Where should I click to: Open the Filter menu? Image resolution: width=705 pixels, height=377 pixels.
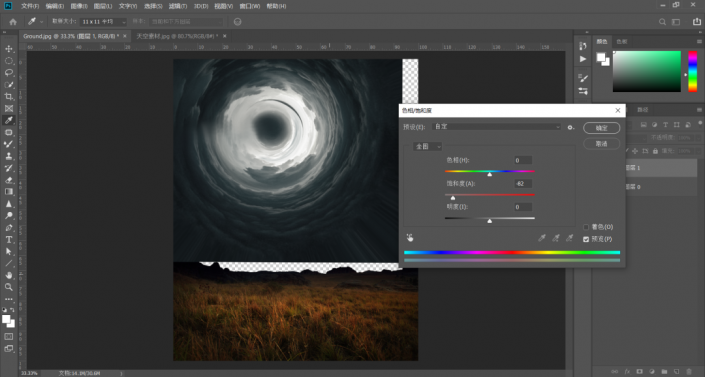pyautogui.click(x=178, y=6)
